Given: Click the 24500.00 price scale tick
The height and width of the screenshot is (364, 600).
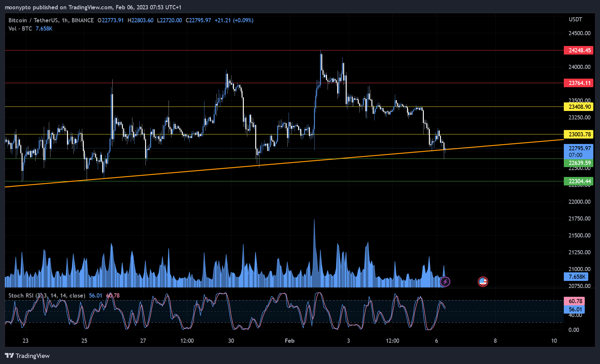Looking at the screenshot, I should coord(579,33).
